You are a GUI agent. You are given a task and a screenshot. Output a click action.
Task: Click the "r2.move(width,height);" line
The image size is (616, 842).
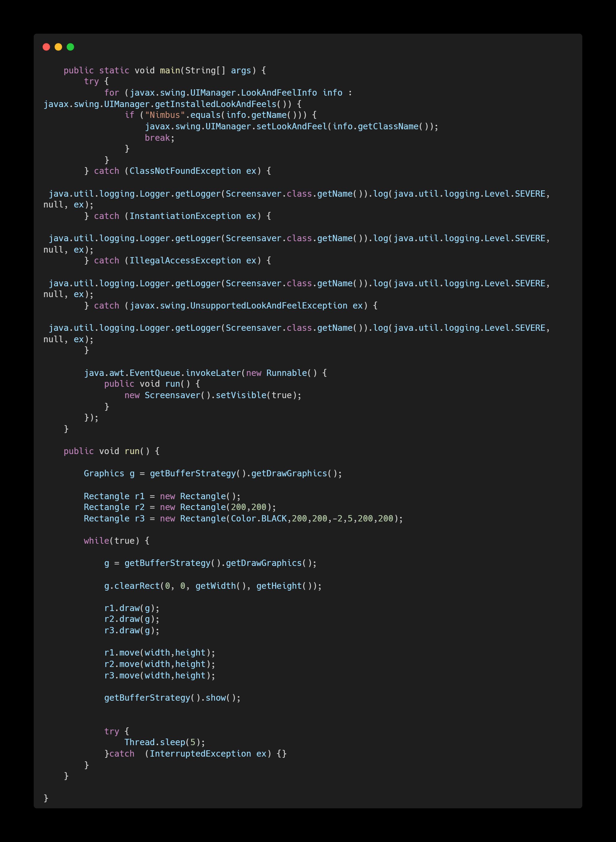pyautogui.click(x=160, y=664)
